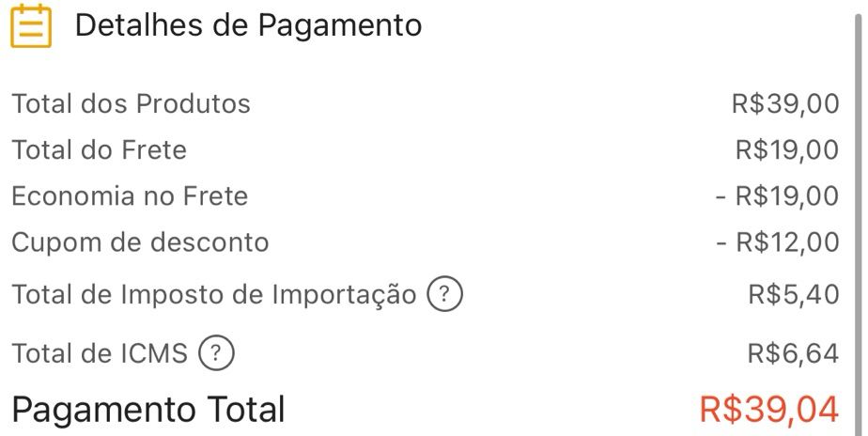The image size is (868, 436).
Task: Click the - R$12,00 coupon discount amount
Action: point(777,242)
